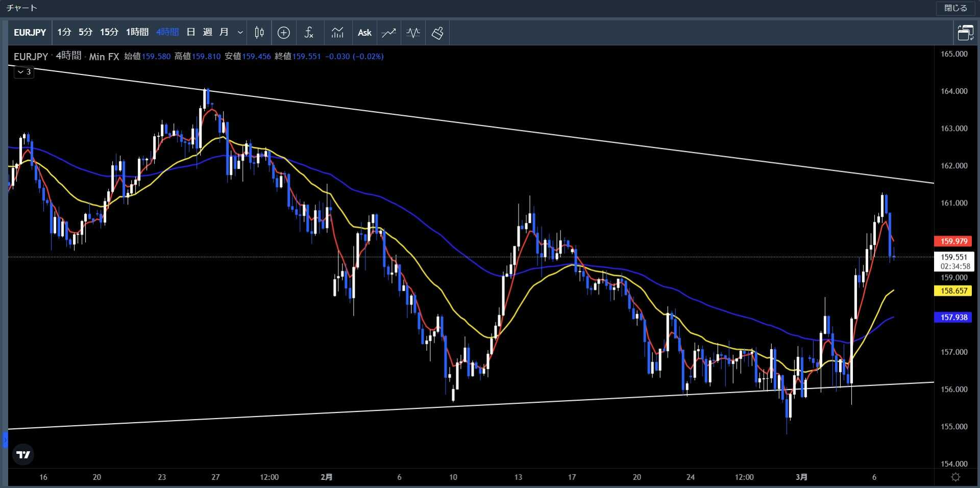Click the eraser/clear drawings icon
This screenshot has height=488, width=980.
point(437,33)
